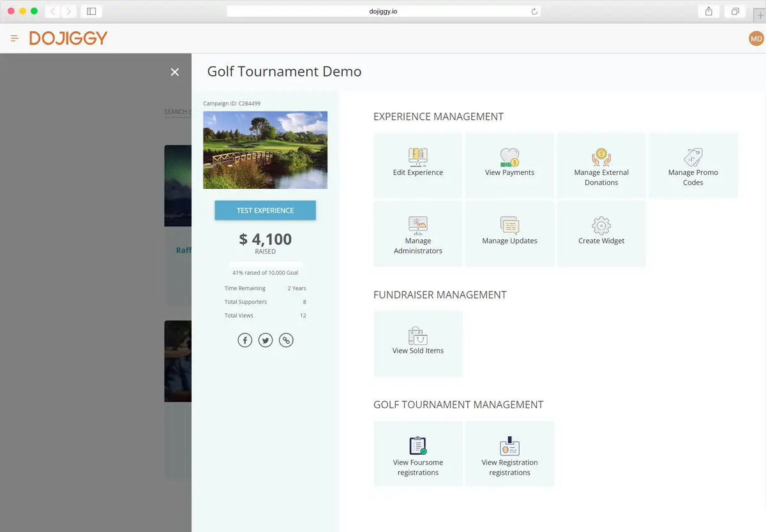The width and height of the screenshot is (766, 532).
Task: Open the MD account menu
Action: click(x=756, y=38)
